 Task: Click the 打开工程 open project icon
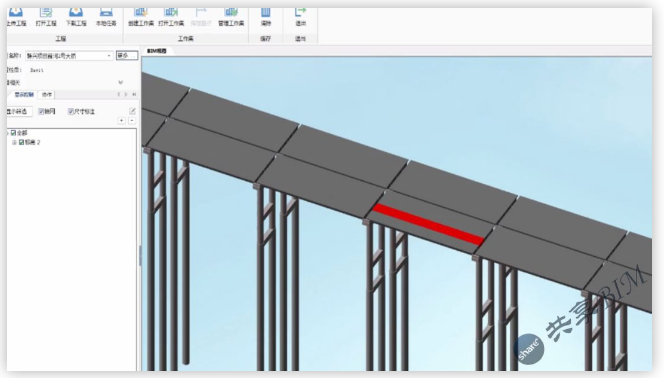pos(46,12)
